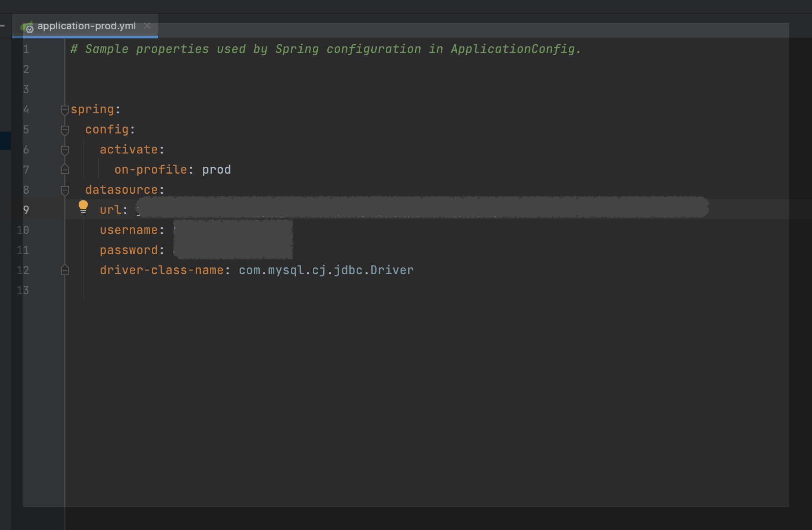The width and height of the screenshot is (812, 530).
Task: Click line number 9 in the gutter
Action: pyautogui.click(x=26, y=210)
